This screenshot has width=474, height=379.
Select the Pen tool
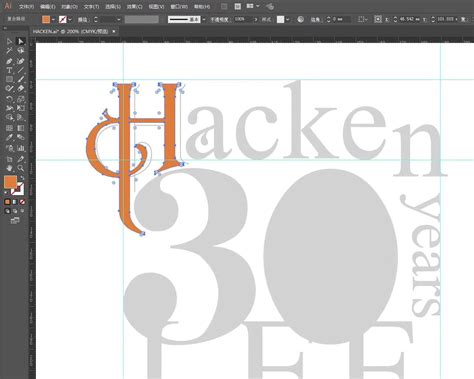pyautogui.click(x=9, y=61)
